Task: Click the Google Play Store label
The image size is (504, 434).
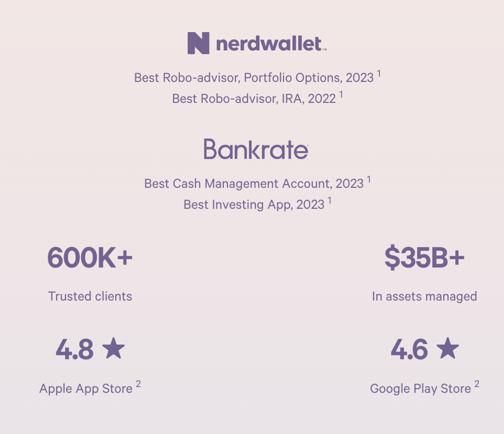Action: [420, 388]
